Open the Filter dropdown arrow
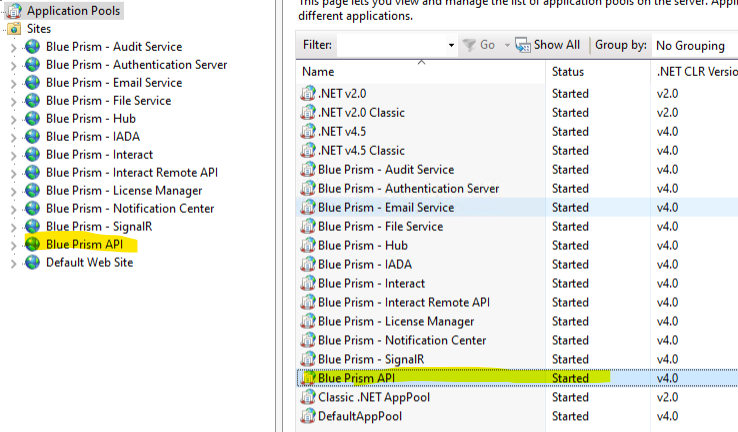This screenshot has height=432, width=738. pyautogui.click(x=451, y=45)
